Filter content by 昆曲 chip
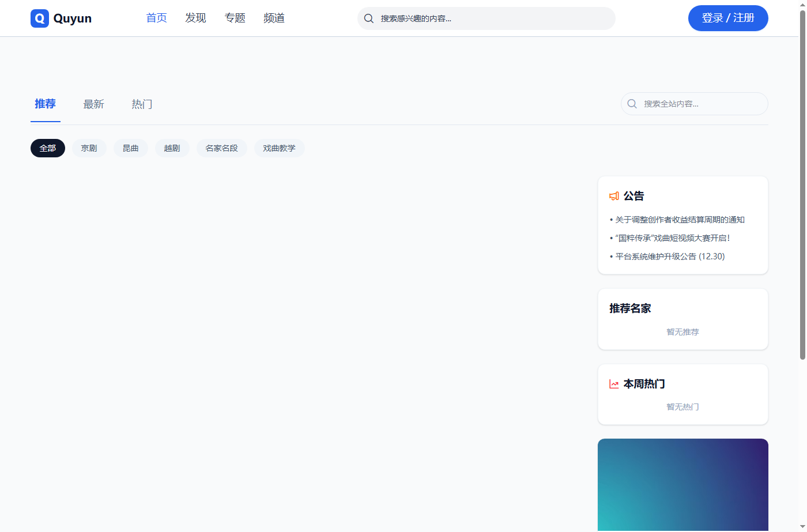This screenshot has width=807, height=532. coord(131,148)
